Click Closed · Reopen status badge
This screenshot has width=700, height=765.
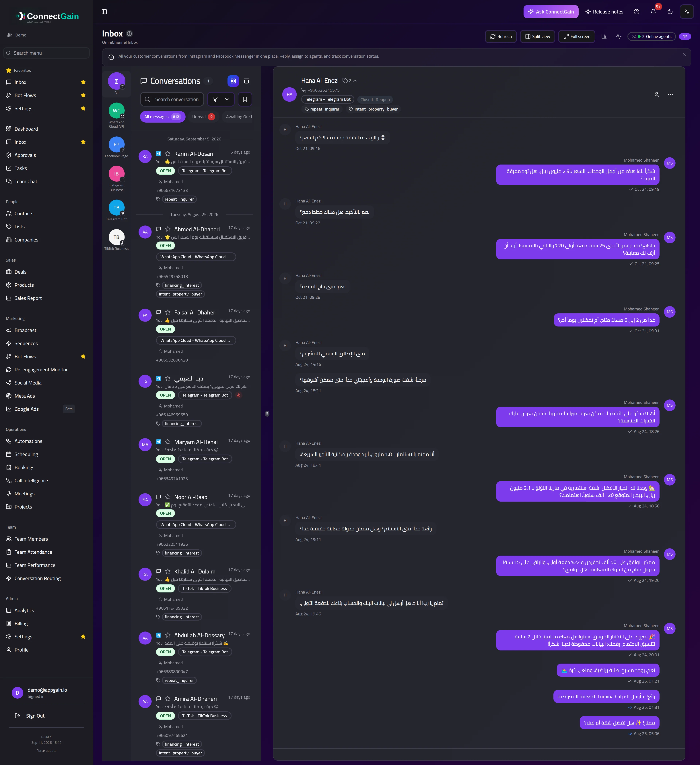pos(375,99)
